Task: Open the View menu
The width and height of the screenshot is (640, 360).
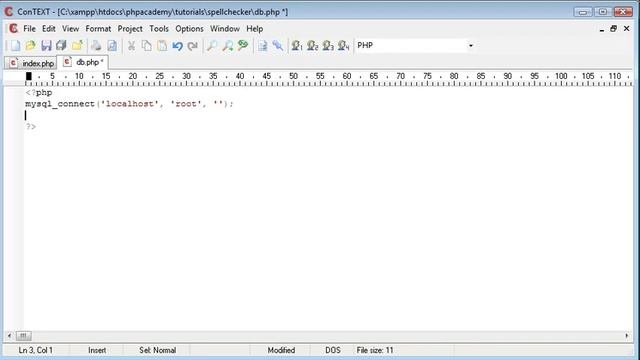Action: coord(71,29)
